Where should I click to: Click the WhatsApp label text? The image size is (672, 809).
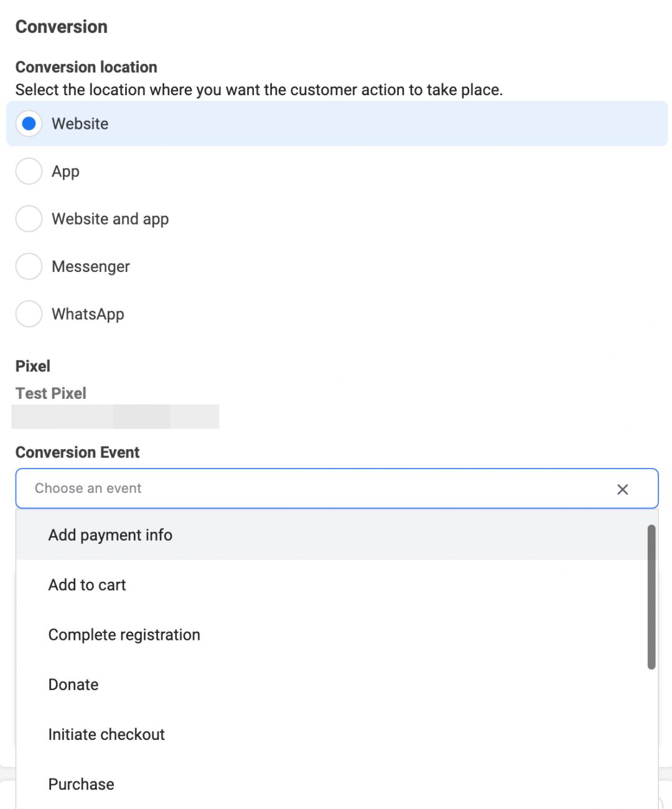[88, 314]
